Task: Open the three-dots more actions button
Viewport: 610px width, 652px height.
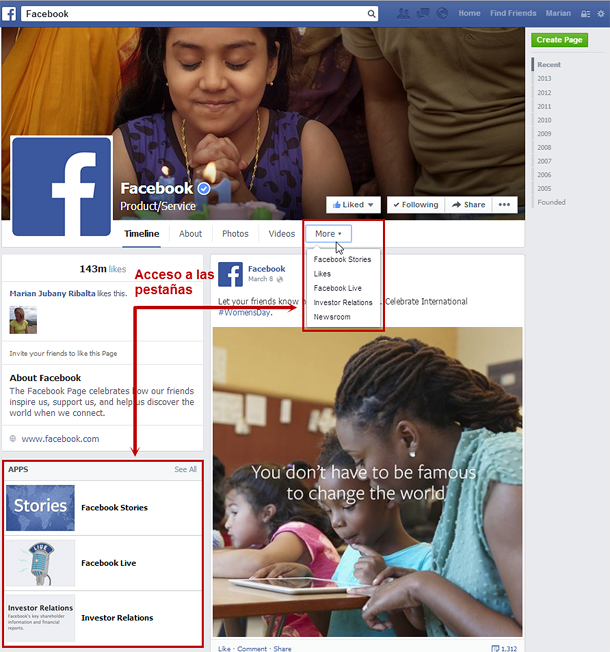Action: coord(504,205)
